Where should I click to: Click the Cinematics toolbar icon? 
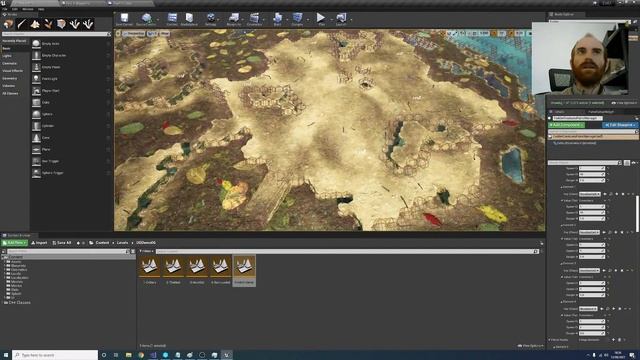(x=254, y=18)
